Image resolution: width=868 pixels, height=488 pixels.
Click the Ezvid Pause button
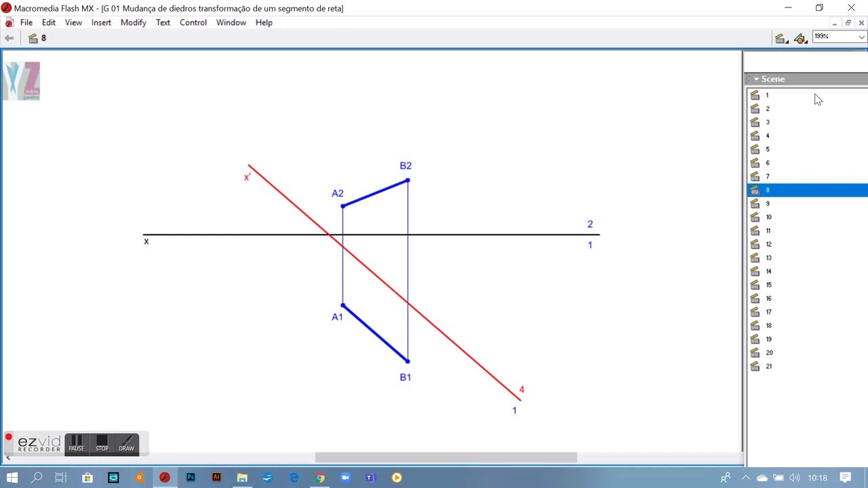point(76,444)
